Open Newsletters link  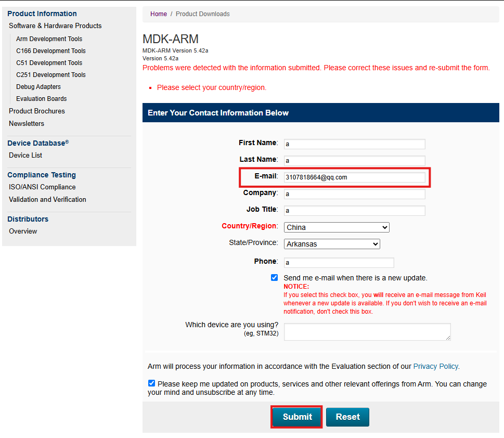[x=27, y=123]
